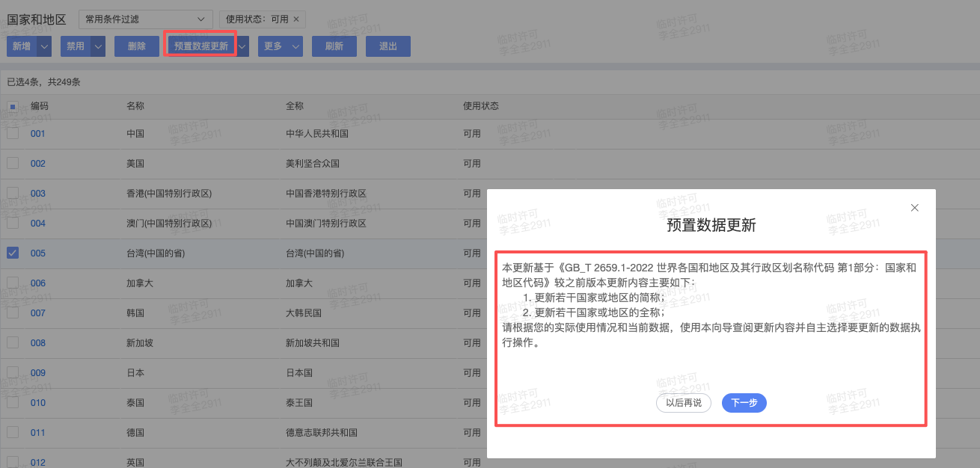
Task: Select the 大不列颠及北爱尔兰联合王国 cell
Action: tap(344, 463)
